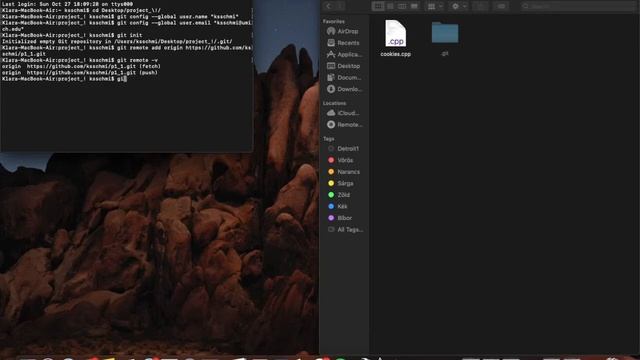Click the Locations header in sidebar

point(334,103)
